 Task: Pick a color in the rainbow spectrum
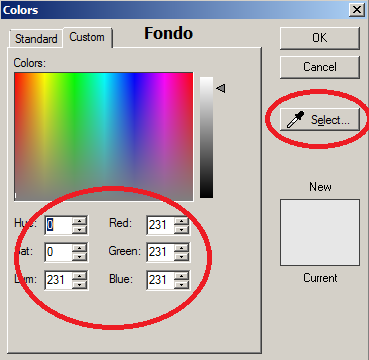103,136
